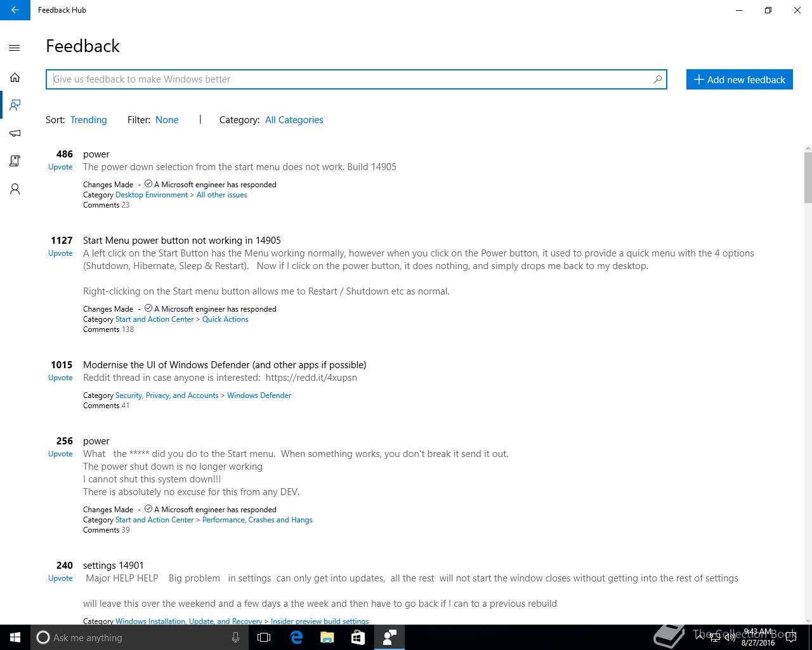Viewport: 812px width, 650px height.
Task: Upvote Start Menu power button feedback
Action: pos(60,253)
